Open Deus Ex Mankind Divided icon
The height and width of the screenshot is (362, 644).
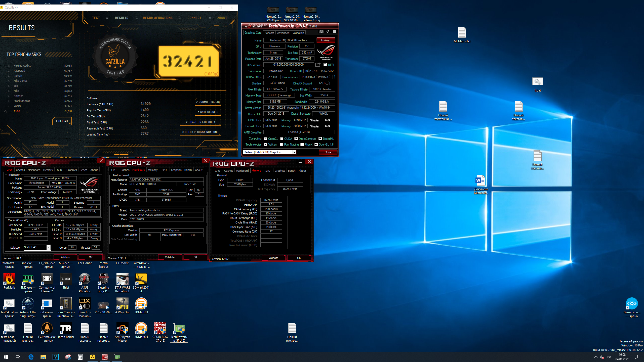85,308
